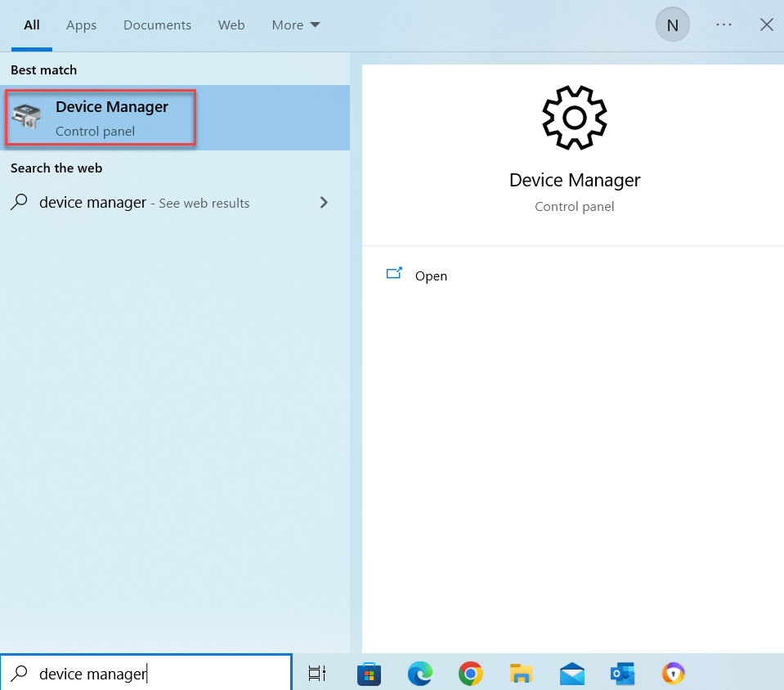
Task: Open Outlook from the taskbar
Action: tap(622, 674)
